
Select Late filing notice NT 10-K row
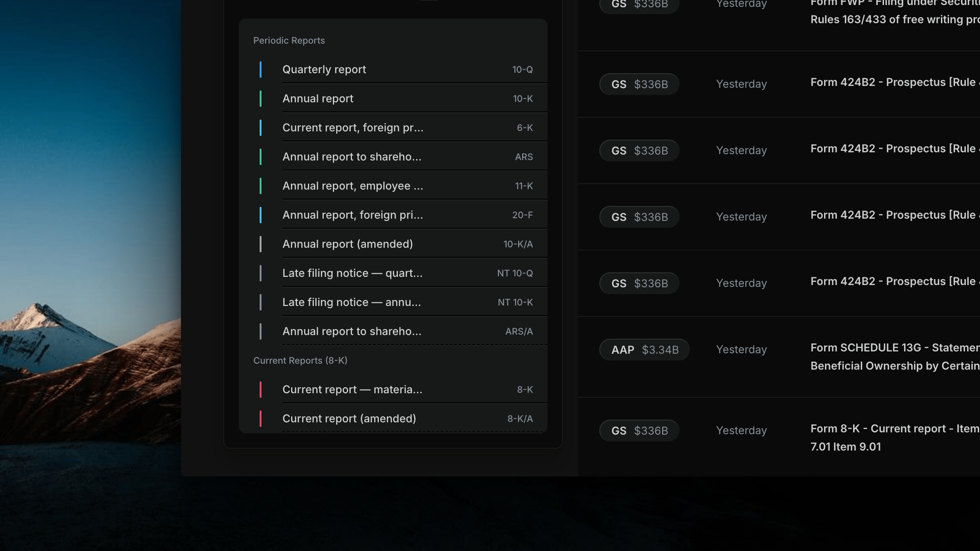point(393,302)
